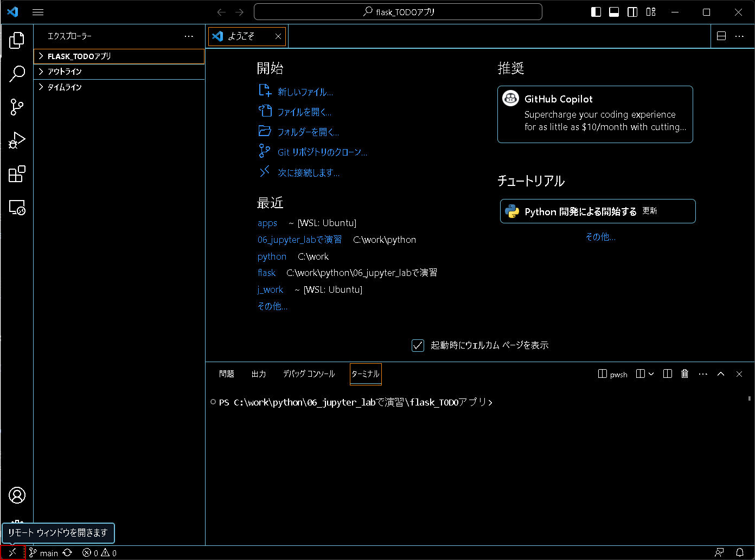
Task: Open the notifications bell in status bar
Action: pos(740,553)
